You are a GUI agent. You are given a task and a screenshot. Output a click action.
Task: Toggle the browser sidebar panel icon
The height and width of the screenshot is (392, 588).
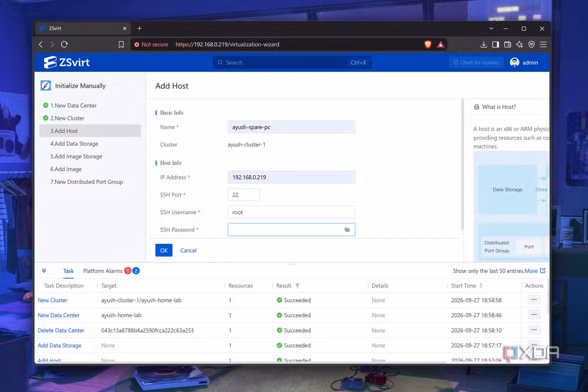(x=496, y=45)
